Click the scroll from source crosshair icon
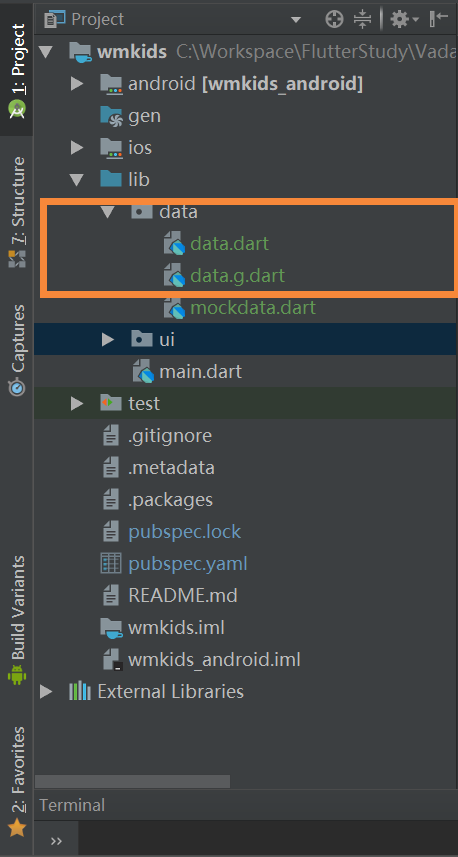 coord(334,20)
